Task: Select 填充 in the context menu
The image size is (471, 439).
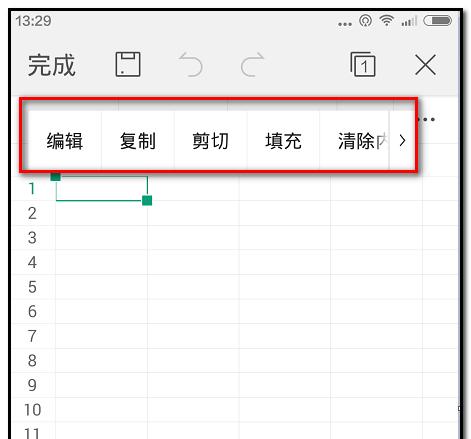Action: [x=283, y=141]
